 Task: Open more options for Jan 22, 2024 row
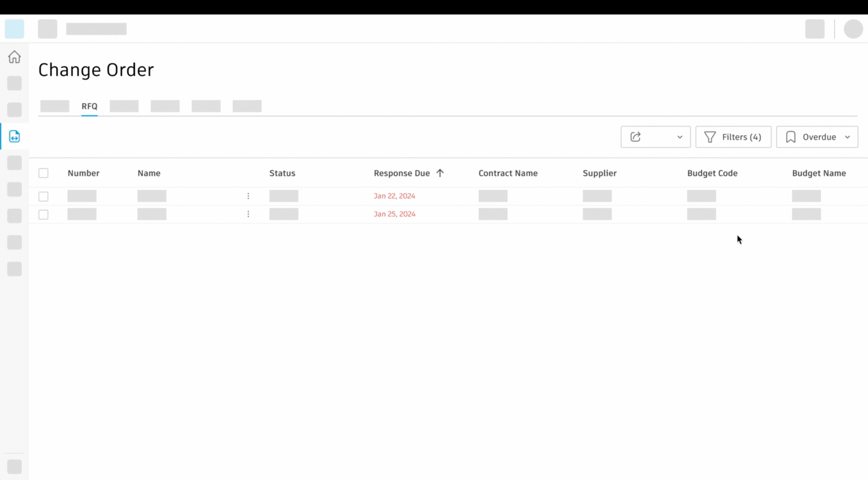tap(248, 196)
